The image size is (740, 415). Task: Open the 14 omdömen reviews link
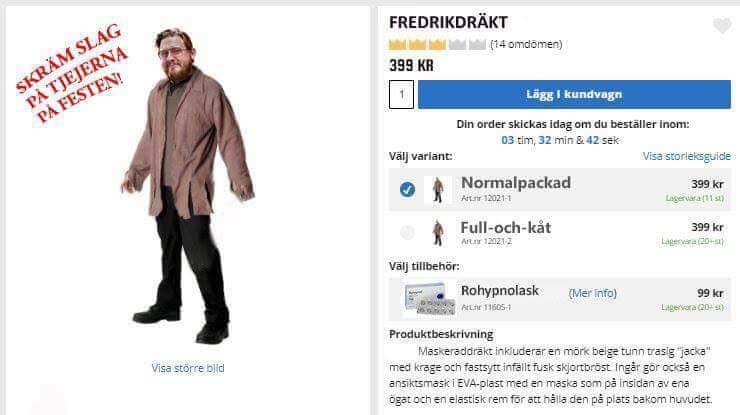526,44
